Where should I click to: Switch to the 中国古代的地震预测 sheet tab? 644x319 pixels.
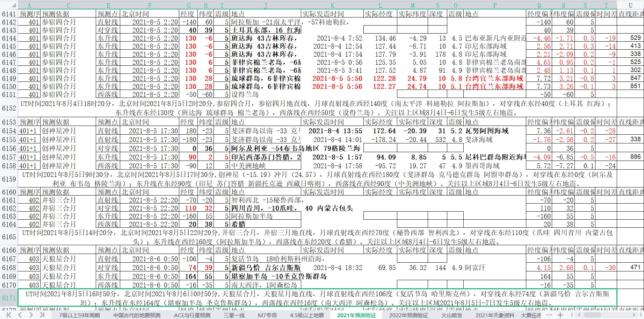137,315
